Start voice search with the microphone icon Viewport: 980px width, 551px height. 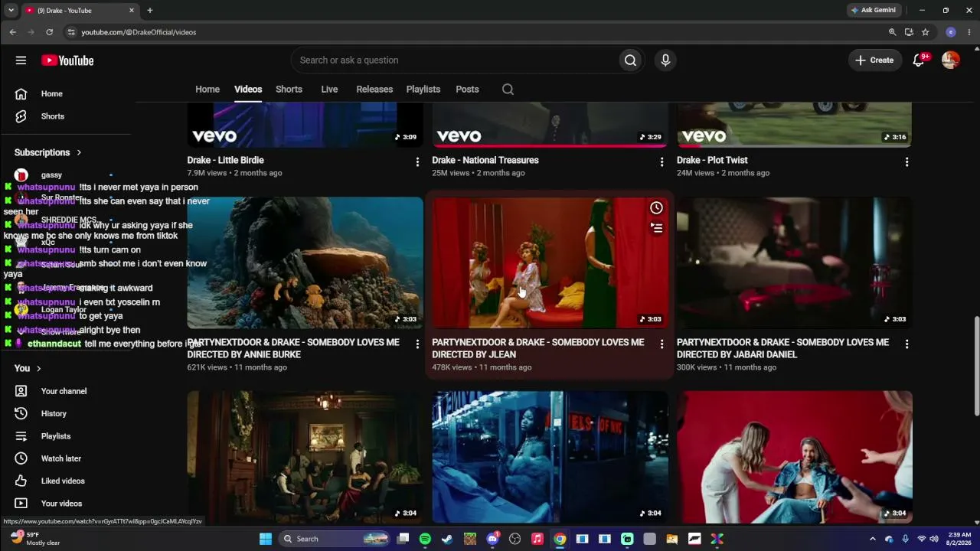665,60
